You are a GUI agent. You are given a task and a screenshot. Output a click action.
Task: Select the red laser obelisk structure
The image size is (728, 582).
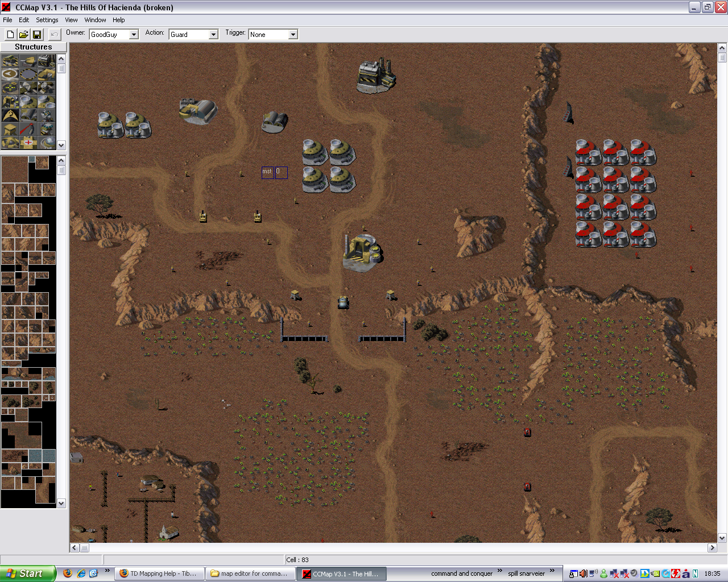[28, 129]
